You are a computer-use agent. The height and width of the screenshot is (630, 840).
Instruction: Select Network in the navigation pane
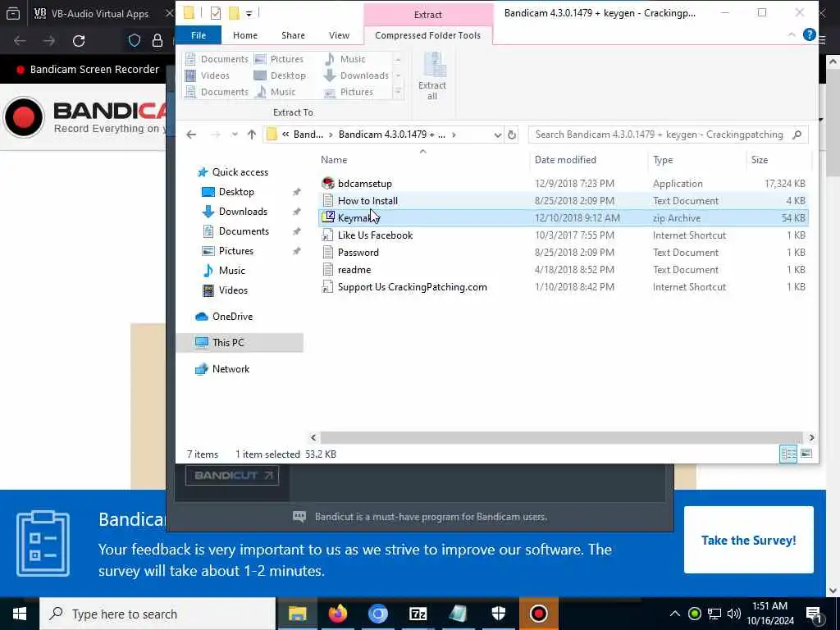[231, 369]
